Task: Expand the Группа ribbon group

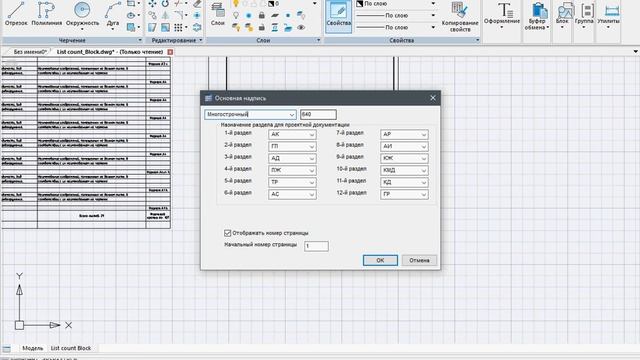Action: click(x=584, y=27)
